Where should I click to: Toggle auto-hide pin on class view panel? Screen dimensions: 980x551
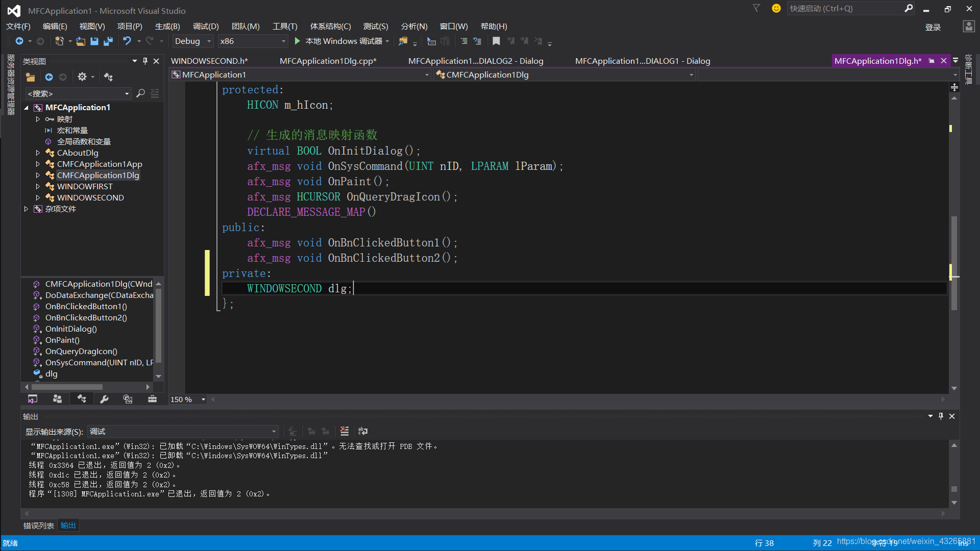coord(145,61)
